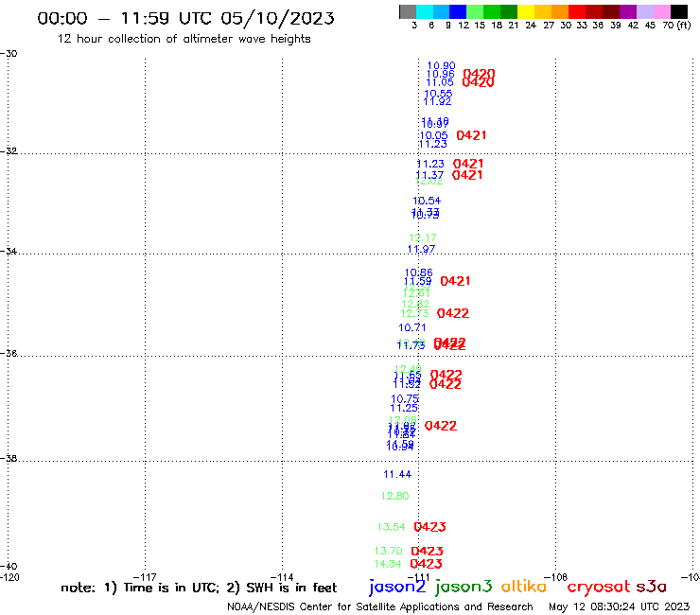Screen dimensions: 700x615
Task: Click the -117 longitude axis label
Action: tap(145, 577)
